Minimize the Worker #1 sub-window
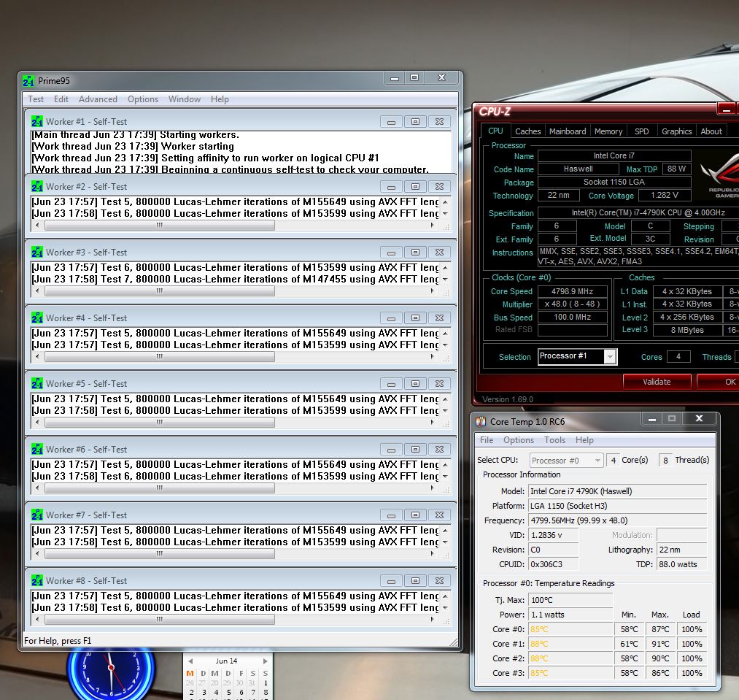Viewport: 739px width, 700px height. point(391,122)
